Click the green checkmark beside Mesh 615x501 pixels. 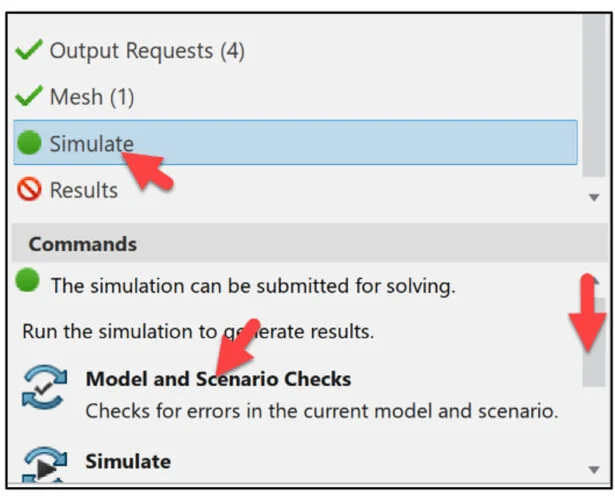pos(30,97)
